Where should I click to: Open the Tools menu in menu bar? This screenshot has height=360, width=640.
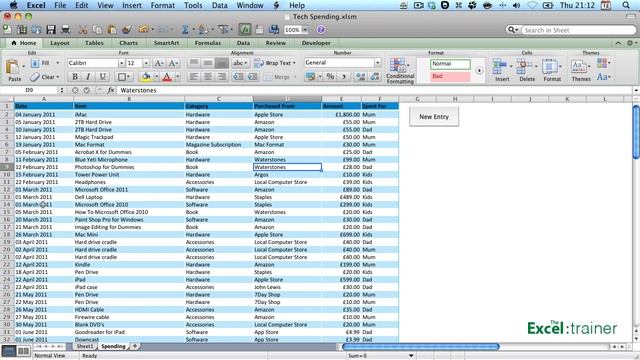click(x=193, y=5)
